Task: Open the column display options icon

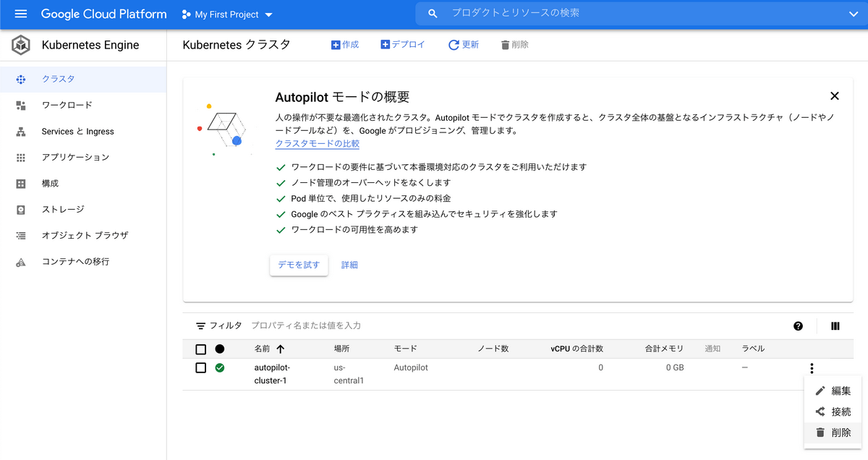Action: (835, 326)
